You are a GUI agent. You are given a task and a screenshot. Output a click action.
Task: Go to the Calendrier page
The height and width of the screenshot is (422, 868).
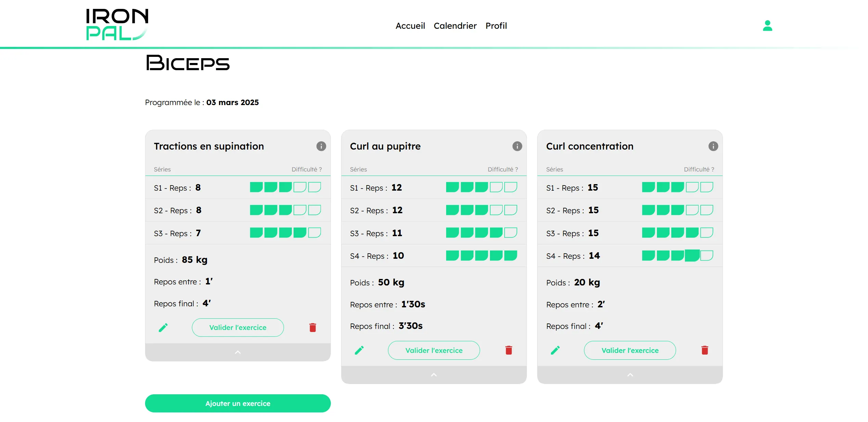(455, 26)
